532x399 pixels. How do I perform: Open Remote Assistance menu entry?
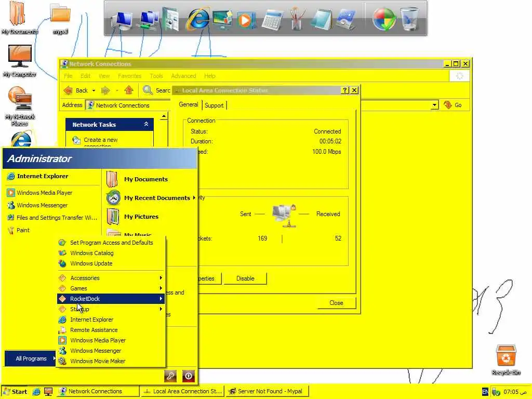point(111,330)
